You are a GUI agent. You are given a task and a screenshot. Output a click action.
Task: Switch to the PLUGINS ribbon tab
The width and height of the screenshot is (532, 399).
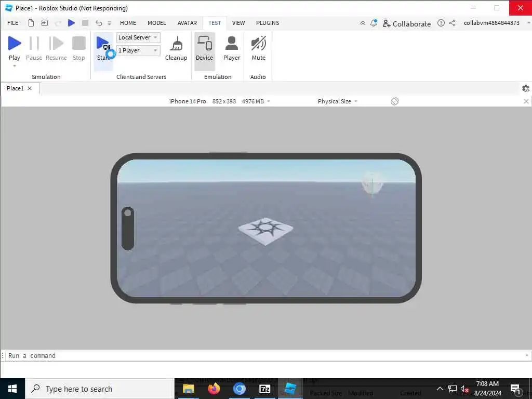point(268,23)
